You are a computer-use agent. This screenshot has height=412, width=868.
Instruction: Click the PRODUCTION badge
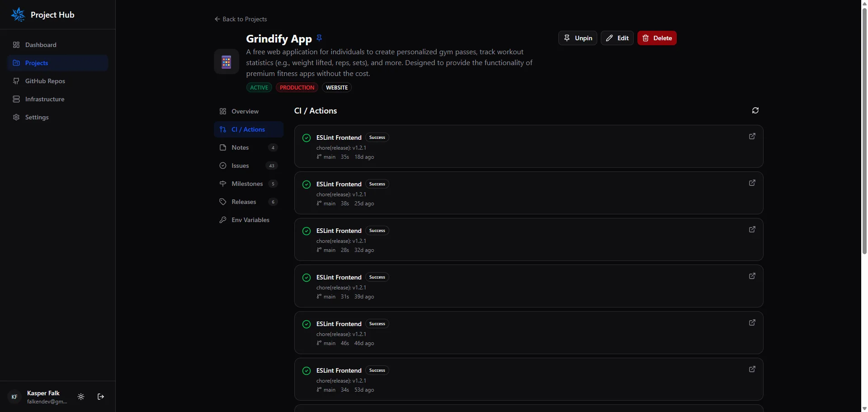(297, 87)
